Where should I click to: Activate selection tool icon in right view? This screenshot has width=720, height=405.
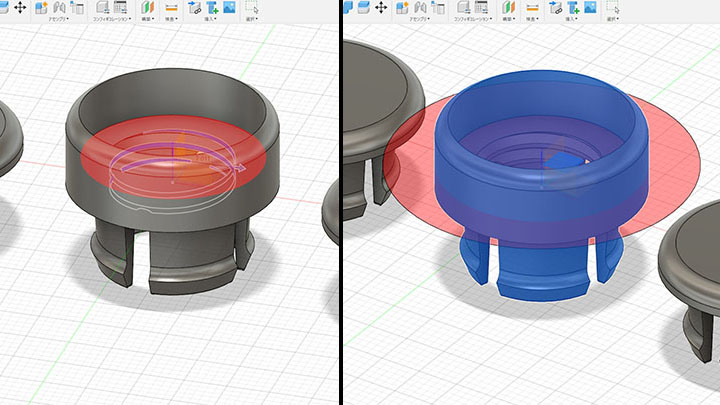pyautogui.click(x=612, y=7)
